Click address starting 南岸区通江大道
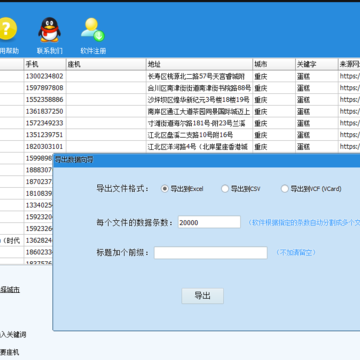 click(x=199, y=111)
